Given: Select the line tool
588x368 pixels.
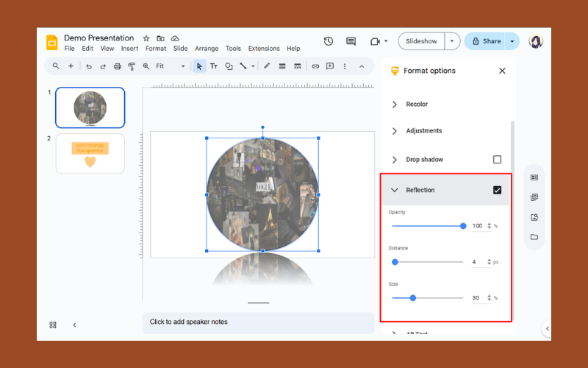Looking at the screenshot, I should pyautogui.click(x=243, y=66).
